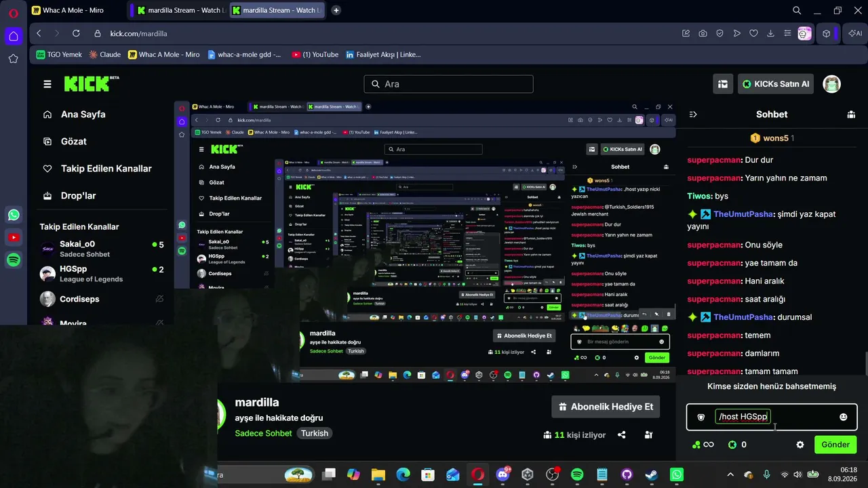Open Spotify from the Windows taskbar
Viewport: 868px width, 488px height.
577,474
